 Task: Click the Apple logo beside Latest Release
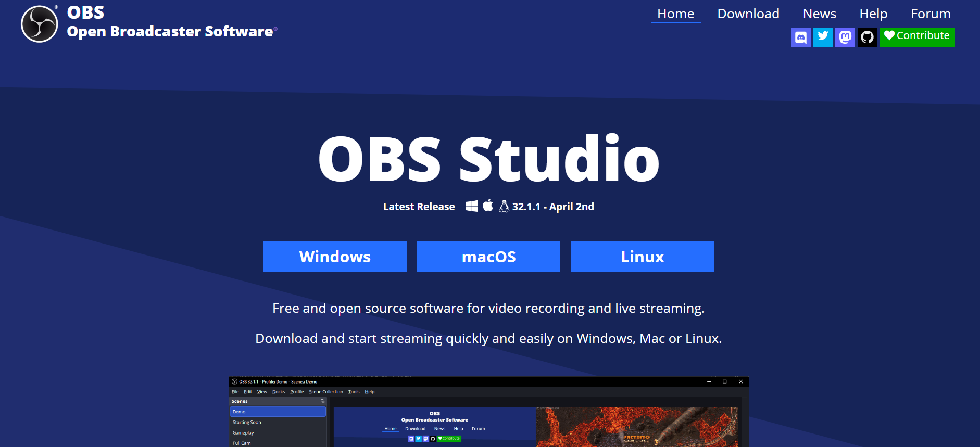tap(488, 206)
